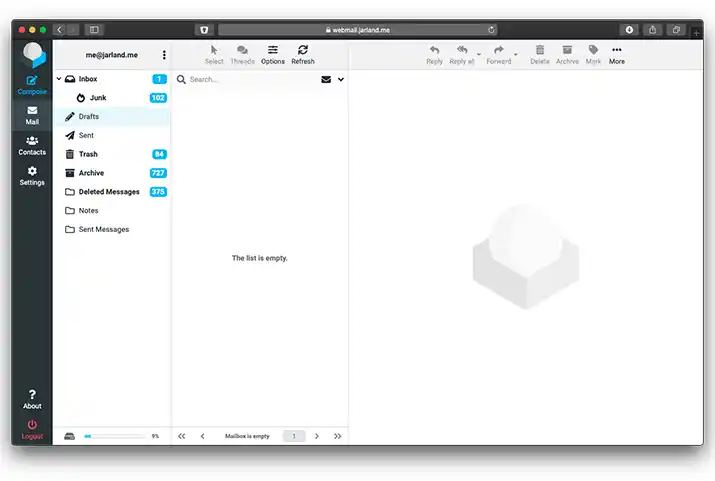Open the Archive folder
Image resolution: width=715 pixels, height=481 pixels.
point(91,173)
